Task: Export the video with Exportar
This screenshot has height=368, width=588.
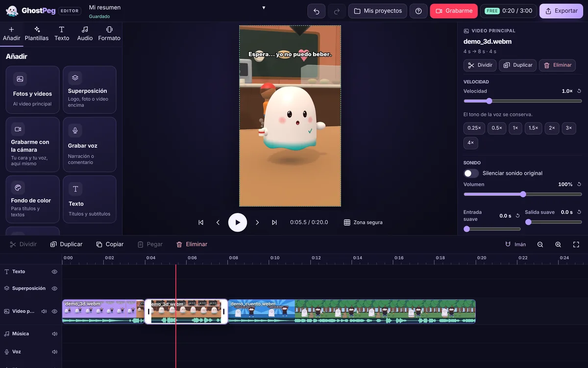Action: pyautogui.click(x=561, y=11)
